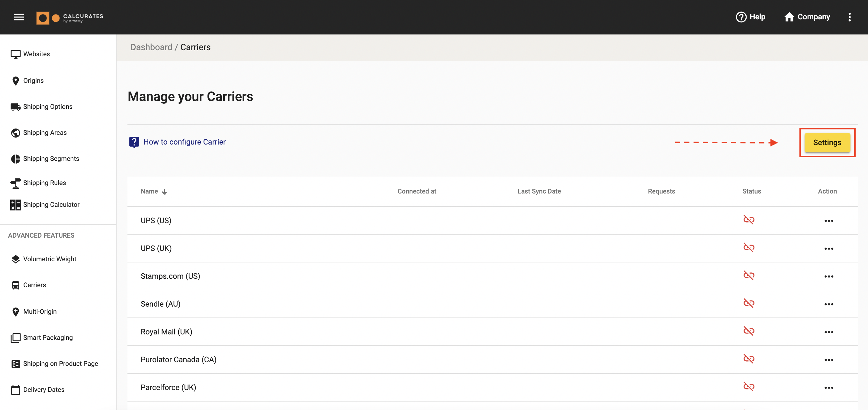Select the Sendle (AU) carrier name
The width and height of the screenshot is (868, 410).
pos(160,304)
